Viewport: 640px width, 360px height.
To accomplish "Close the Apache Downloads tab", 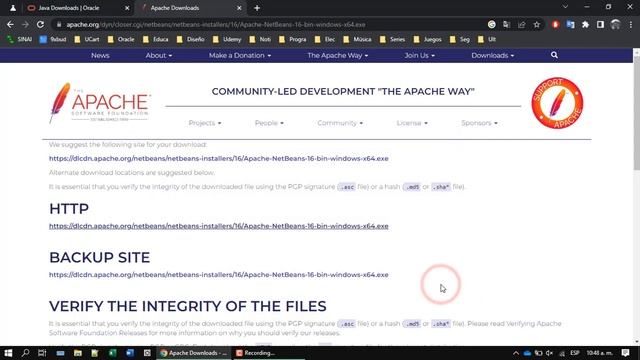I will pos(239,8).
